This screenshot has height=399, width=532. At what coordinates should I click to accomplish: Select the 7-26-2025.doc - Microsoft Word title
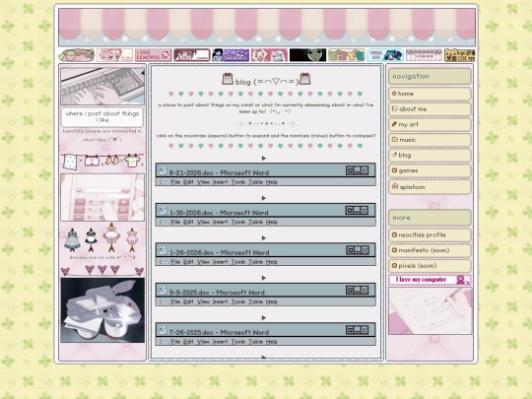tap(219, 332)
